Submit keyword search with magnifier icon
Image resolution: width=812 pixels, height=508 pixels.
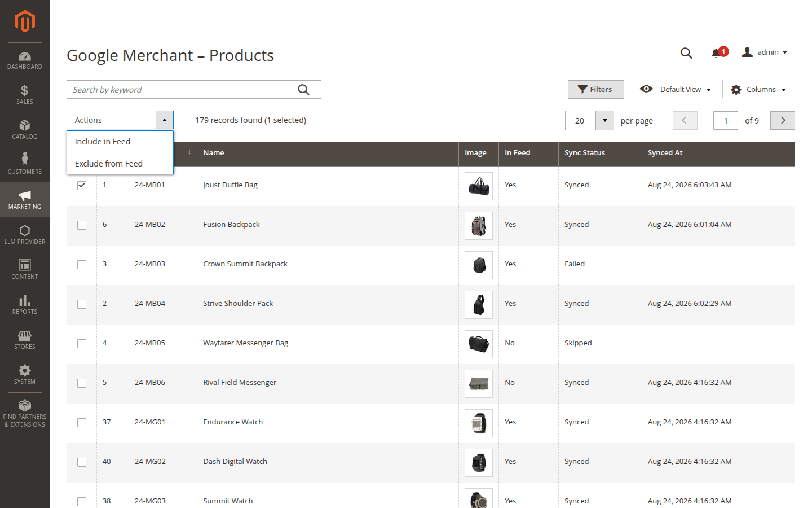(304, 90)
